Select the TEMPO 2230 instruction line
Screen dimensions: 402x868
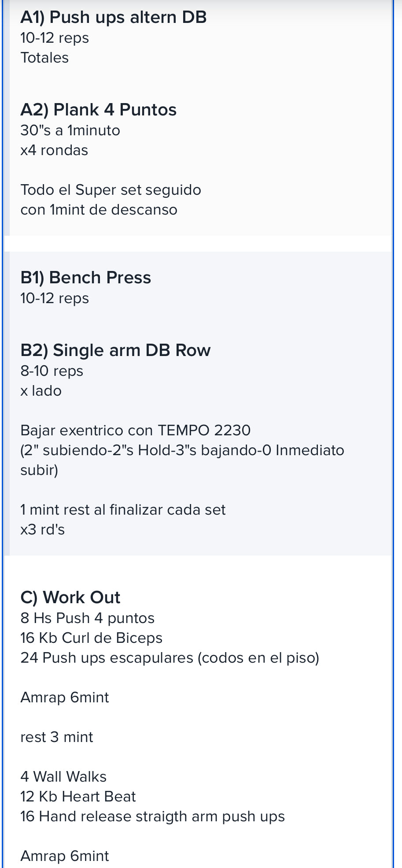[x=136, y=430]
